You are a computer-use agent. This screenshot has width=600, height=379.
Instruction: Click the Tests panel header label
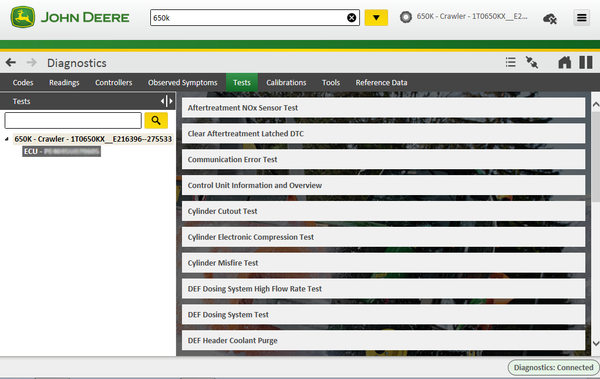(21, 101)
